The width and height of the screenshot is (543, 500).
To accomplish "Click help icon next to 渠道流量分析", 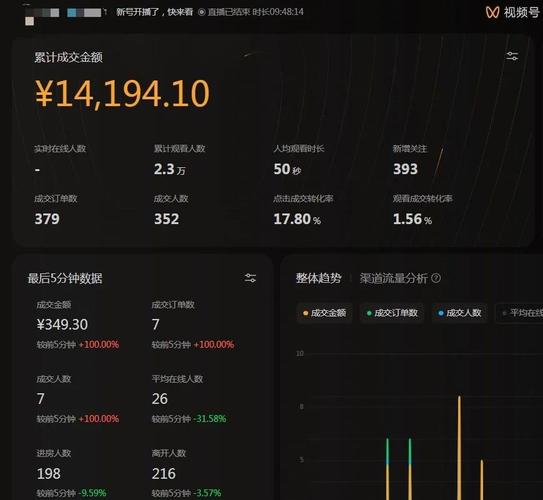I will tap(436, 278).
